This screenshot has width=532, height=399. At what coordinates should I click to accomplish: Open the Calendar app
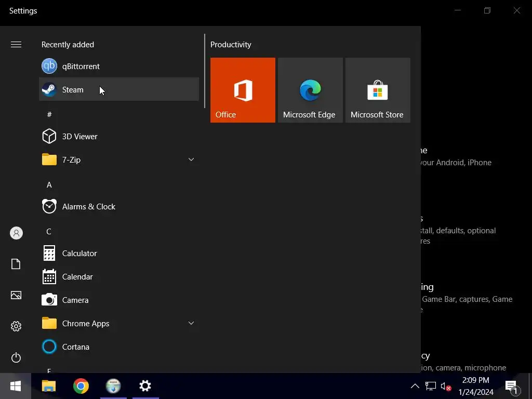coord(119,276)
